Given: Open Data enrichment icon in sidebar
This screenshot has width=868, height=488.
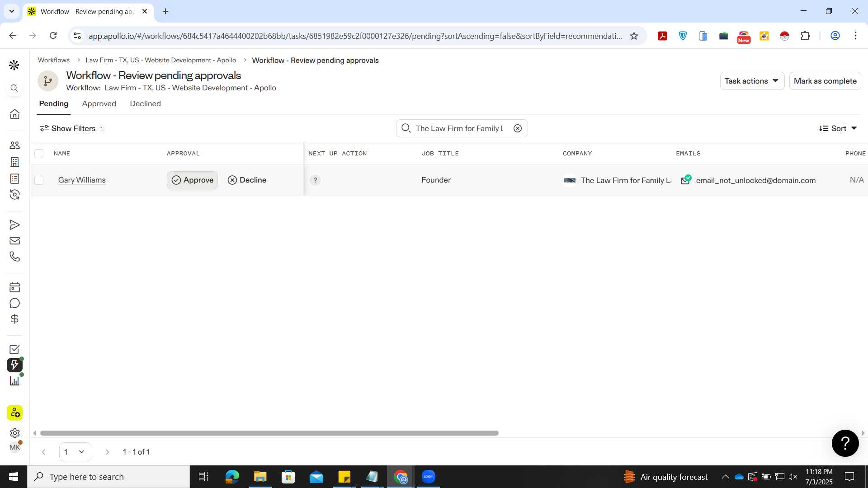Looking at the screenshot, I should (x=14, y=195).
